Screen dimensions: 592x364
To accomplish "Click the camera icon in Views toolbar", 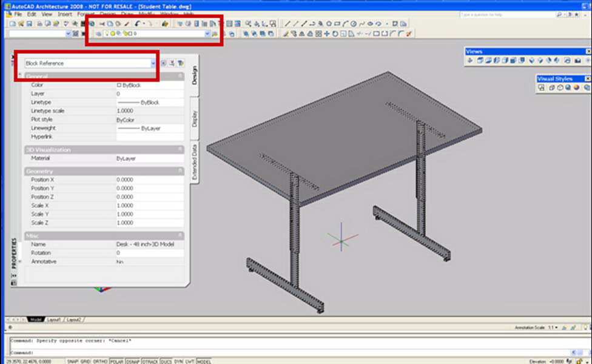I will pyautogui.click(x=577, y=61).
